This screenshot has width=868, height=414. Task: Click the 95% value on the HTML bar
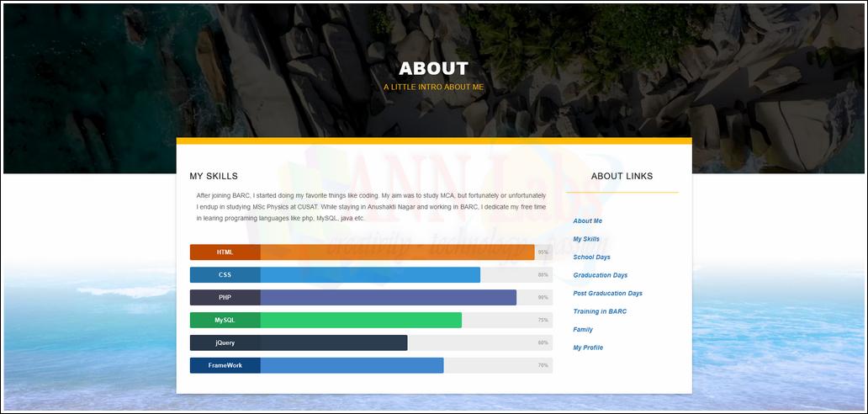point(542,252)
